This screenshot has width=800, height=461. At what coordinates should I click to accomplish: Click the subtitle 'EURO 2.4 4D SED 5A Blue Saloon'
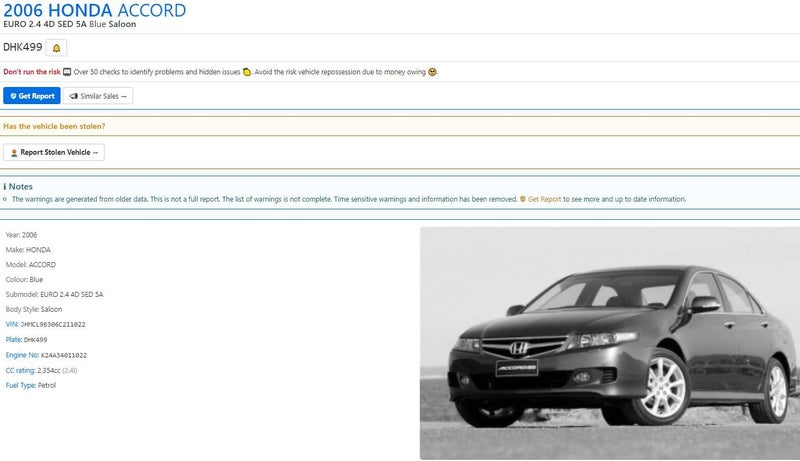tap(69, 24)
